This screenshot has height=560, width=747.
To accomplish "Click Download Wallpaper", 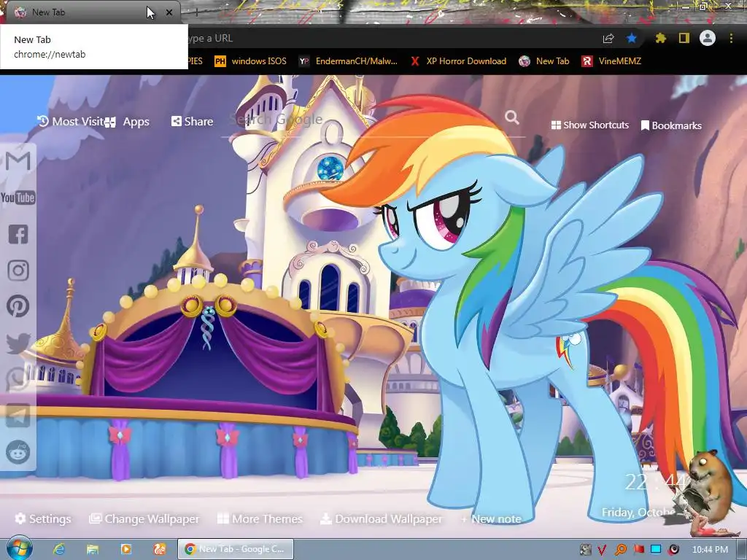I will click(381, 518).
